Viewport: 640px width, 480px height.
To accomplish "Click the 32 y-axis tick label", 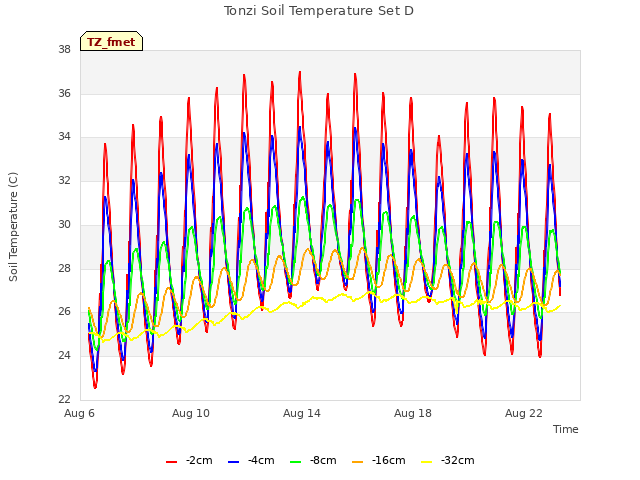I will tap(64, 180).
